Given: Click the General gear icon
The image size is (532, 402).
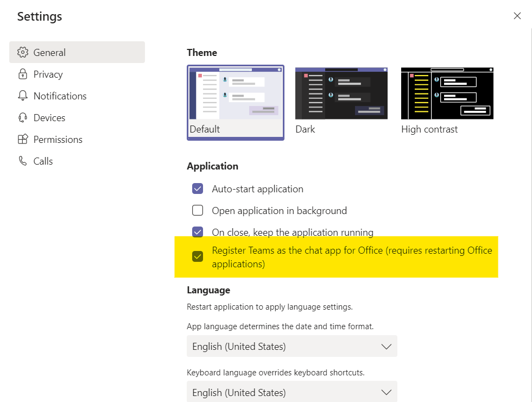Looking at the screenshot, I should pos(23,52).
